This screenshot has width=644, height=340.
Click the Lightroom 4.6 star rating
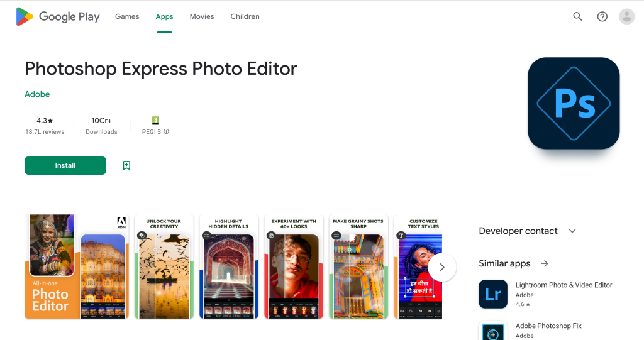click(x=523, y=304)
